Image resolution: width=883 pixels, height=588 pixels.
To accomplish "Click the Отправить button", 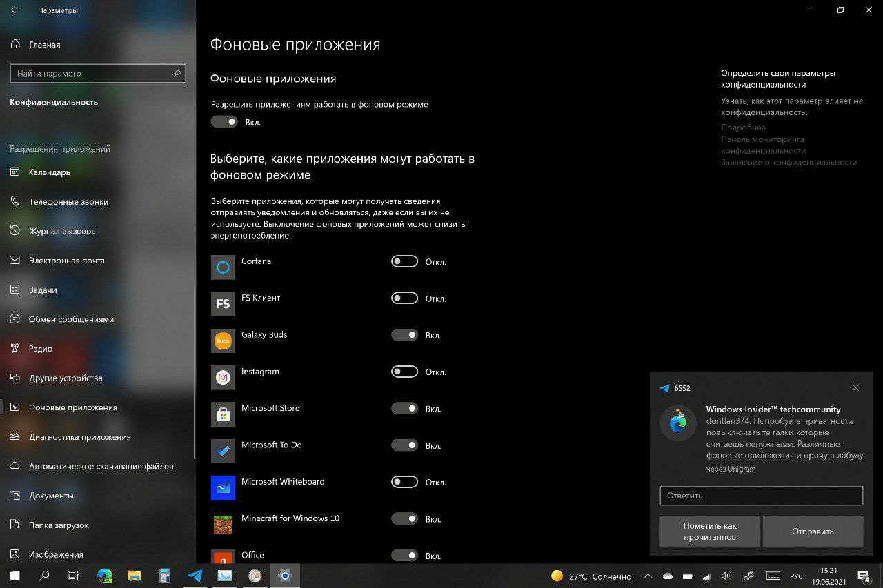I will pyautogui.click(x=813, y=531).
